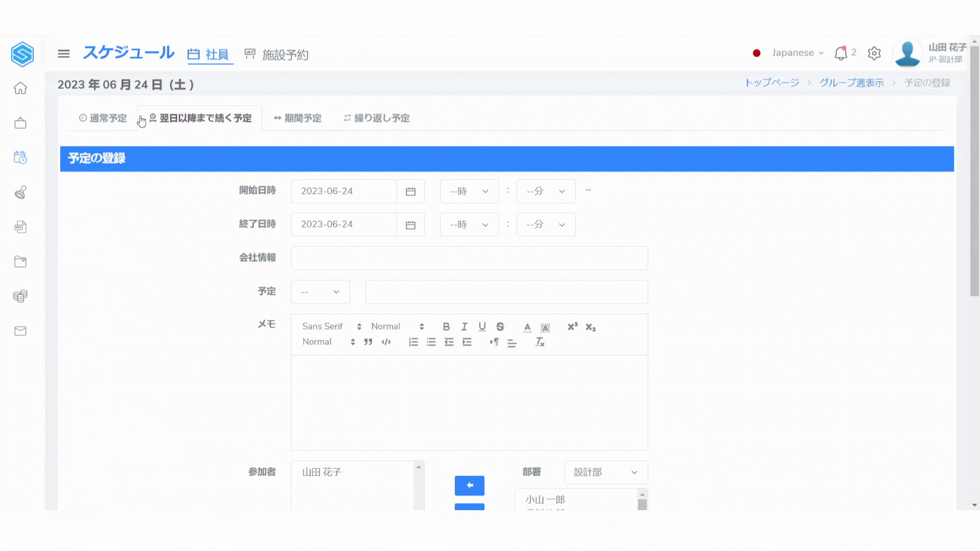Screen dimensions: 980x551
Task: Open the 設計部 department dropdown
Action: [x=606, y=472]
